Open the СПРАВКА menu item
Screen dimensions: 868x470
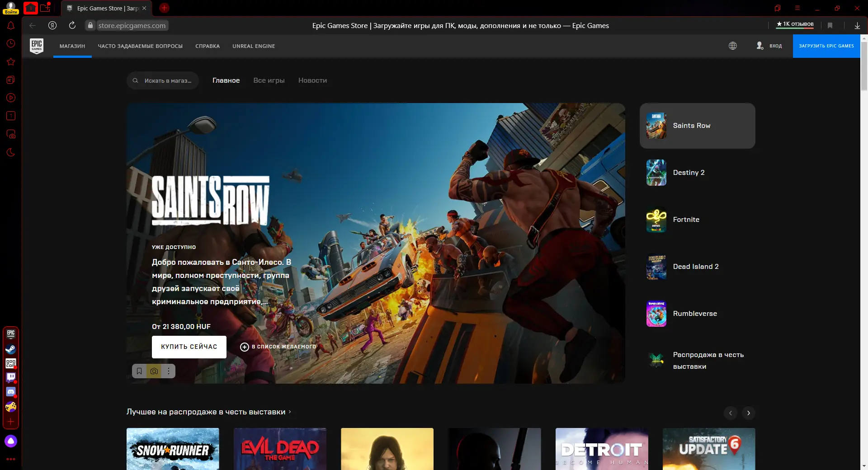click(x=208, y=46)
